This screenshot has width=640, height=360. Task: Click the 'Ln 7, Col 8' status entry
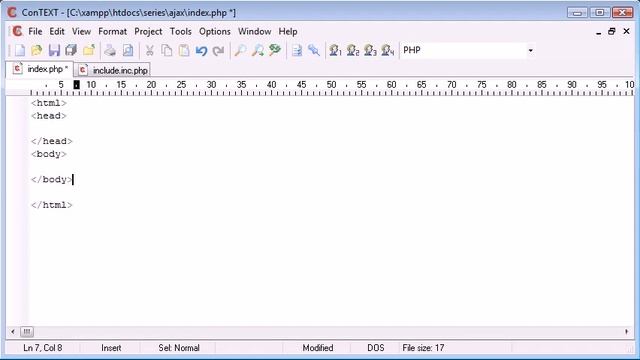tap(43, 348)
